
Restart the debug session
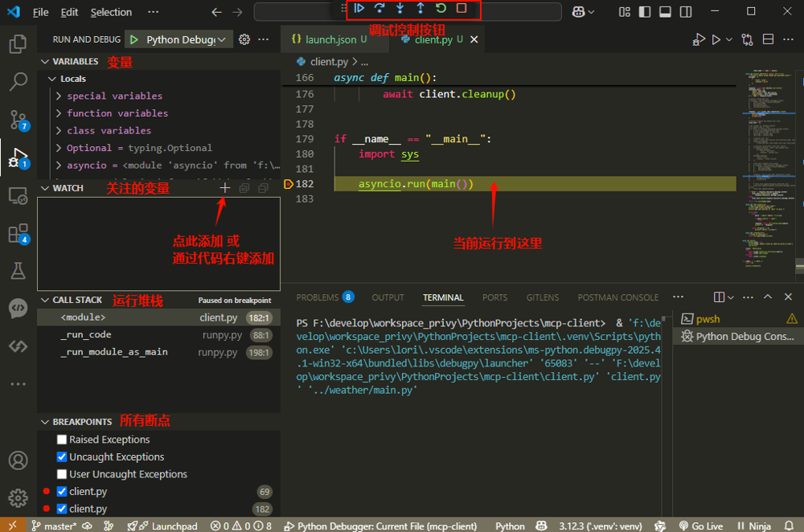[441, 9]
